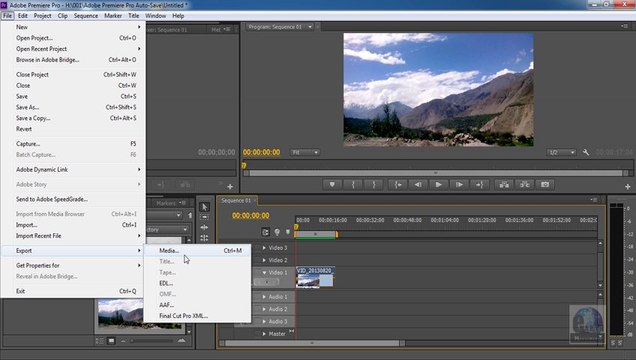This screenshot has width=636, height=360.
Task: Choose AAF... from Export submenu
Action: coord(198,305)
